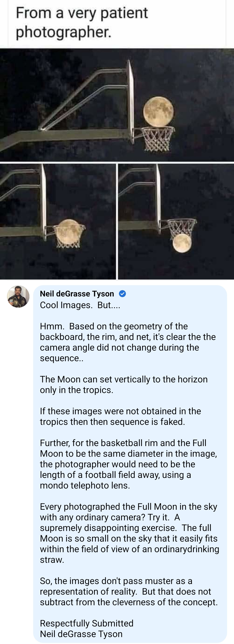Image resolution: width=234 pixels, height=644 pixels.
Task: Click the sentence about Moon setting in tropics
Action: coord(124,385)
